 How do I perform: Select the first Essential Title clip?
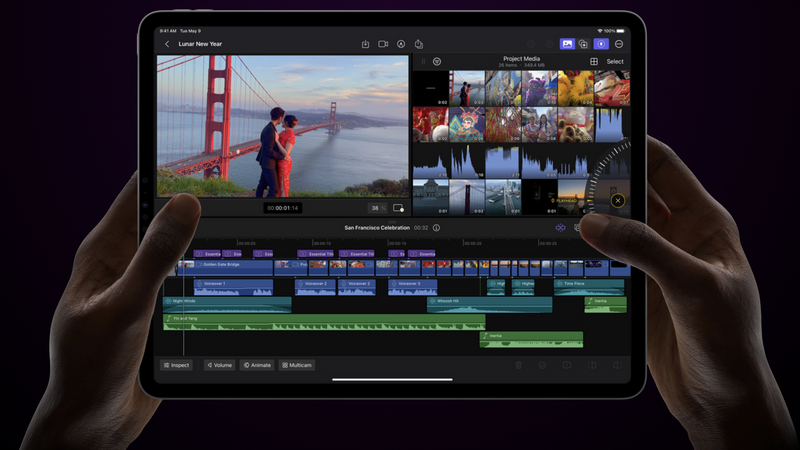(207, 254)
